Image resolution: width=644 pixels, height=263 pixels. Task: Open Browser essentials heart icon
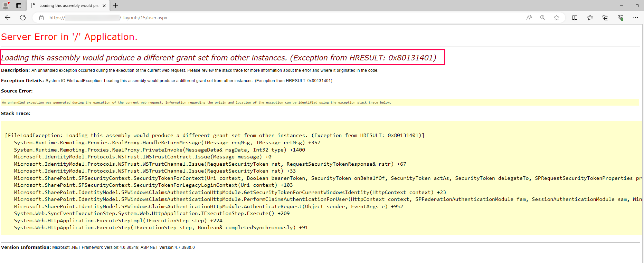tap(621, 18)
